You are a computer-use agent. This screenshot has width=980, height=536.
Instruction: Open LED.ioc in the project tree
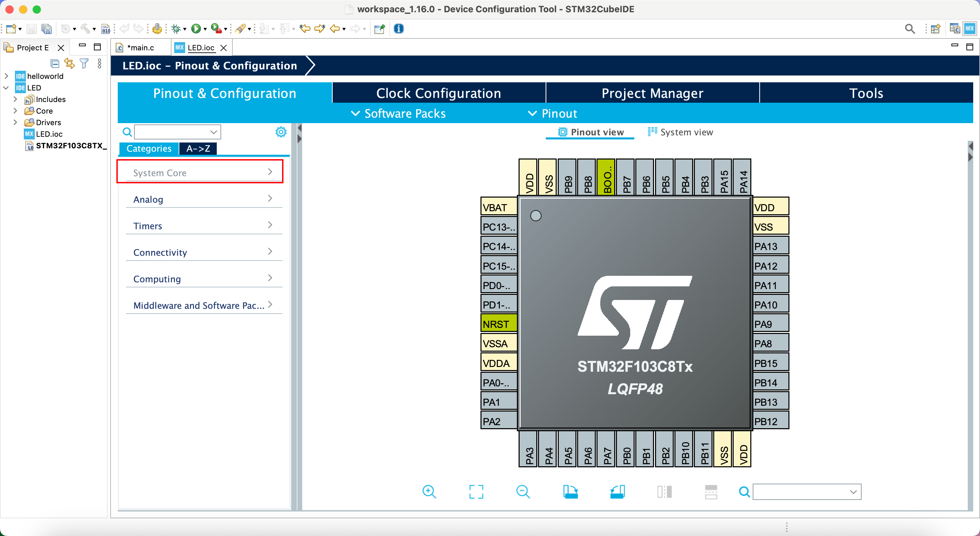pyautogui.click(x=49, y=134)
